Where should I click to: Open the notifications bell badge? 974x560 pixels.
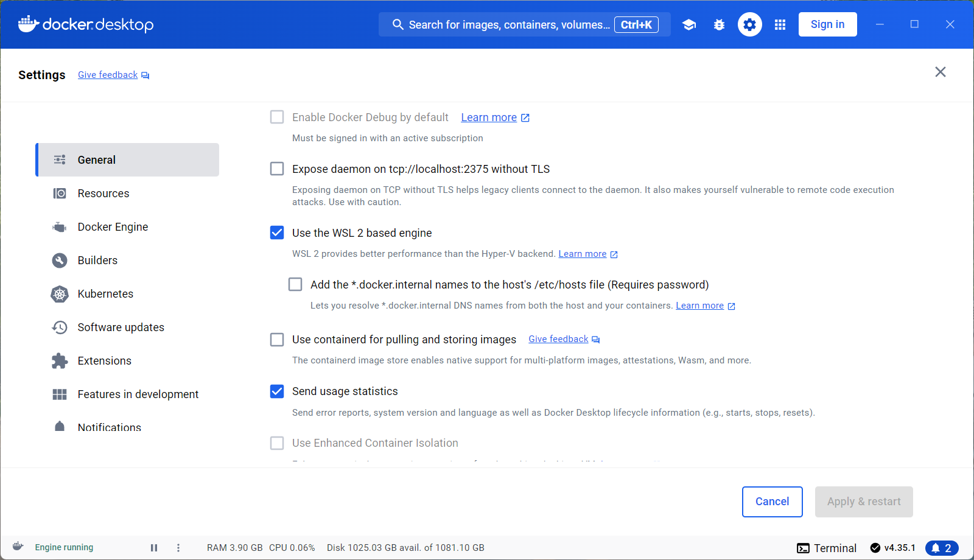click(x=942, y=548)
